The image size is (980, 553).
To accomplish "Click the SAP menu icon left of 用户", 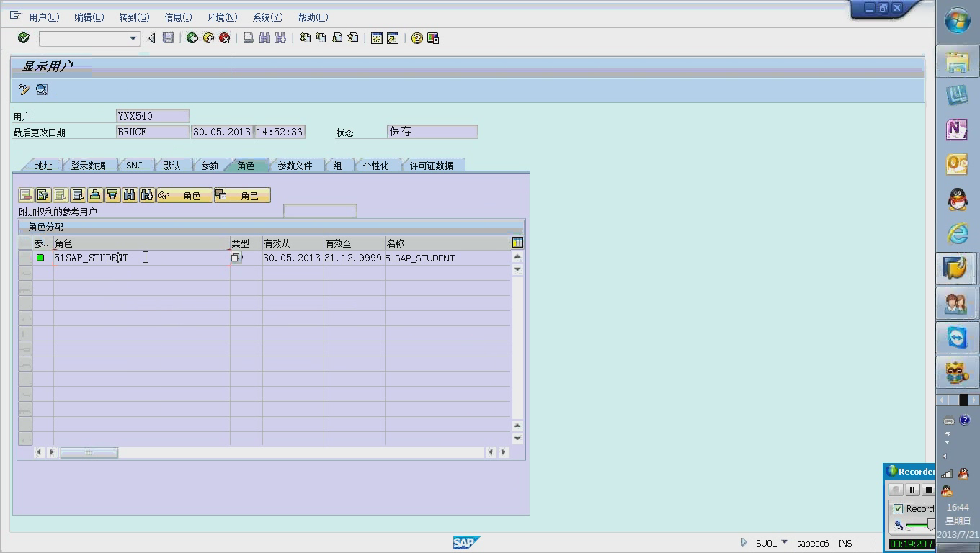I will coord(15,16).
